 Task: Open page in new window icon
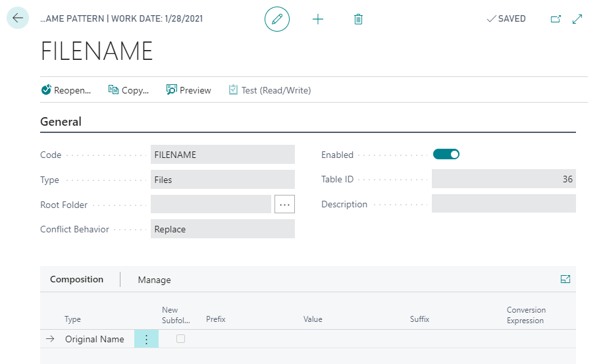(556, 19)
